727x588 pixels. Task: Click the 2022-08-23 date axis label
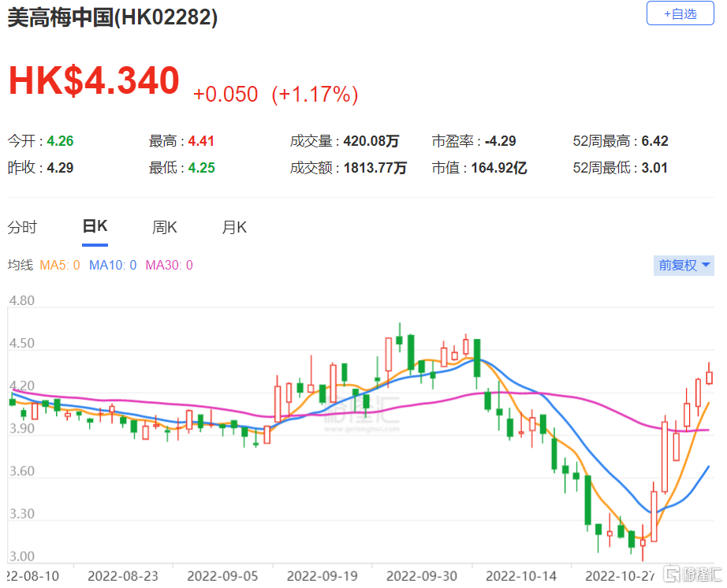(123, 576)
